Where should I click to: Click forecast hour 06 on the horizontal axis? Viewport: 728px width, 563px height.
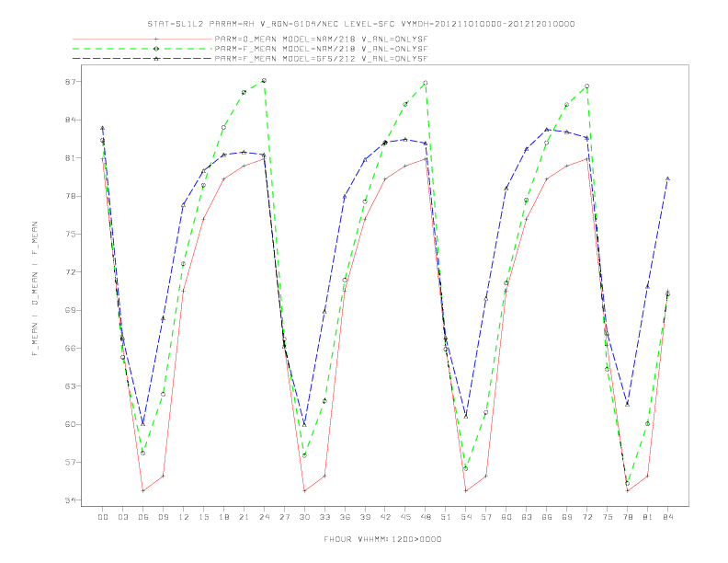[x=143, y=517]
